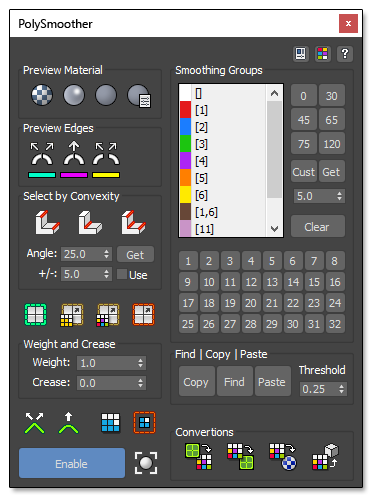Open preview material settings sphere icon

[x=139, y=95]
